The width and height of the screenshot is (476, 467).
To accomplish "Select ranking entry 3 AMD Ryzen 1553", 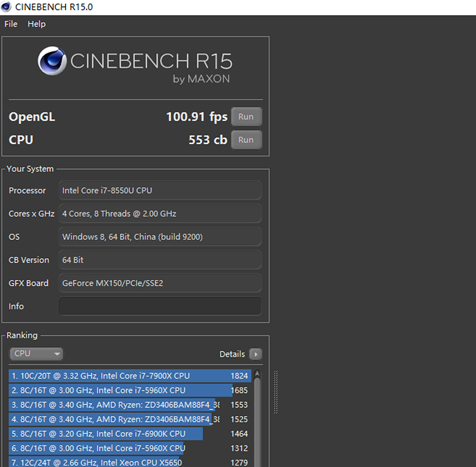I will click(x=130, y=405).
